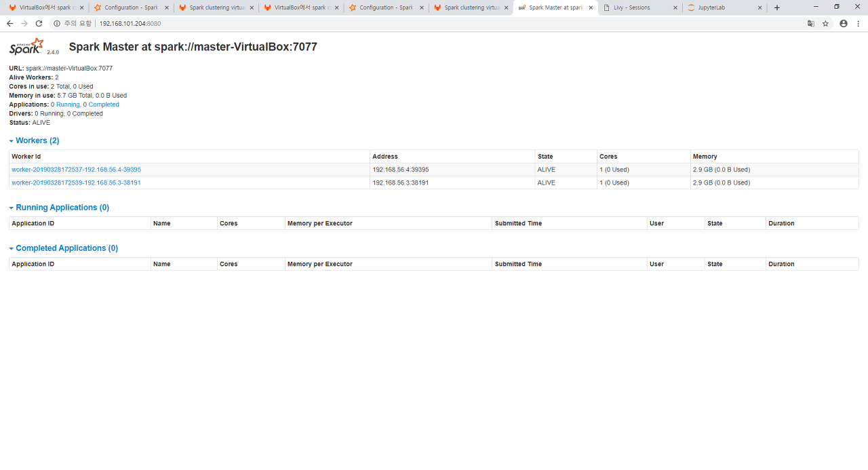
Task: Open the Chrome profile avatar icon
Action: (844, 23)
